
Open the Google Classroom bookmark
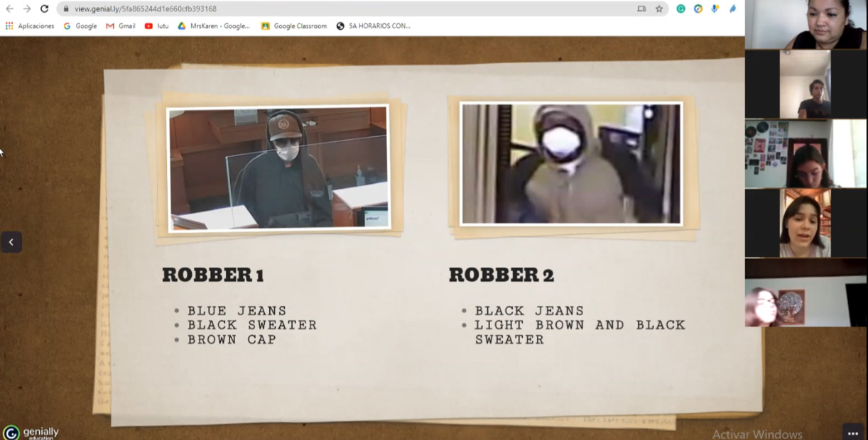(x=294, y=26)
